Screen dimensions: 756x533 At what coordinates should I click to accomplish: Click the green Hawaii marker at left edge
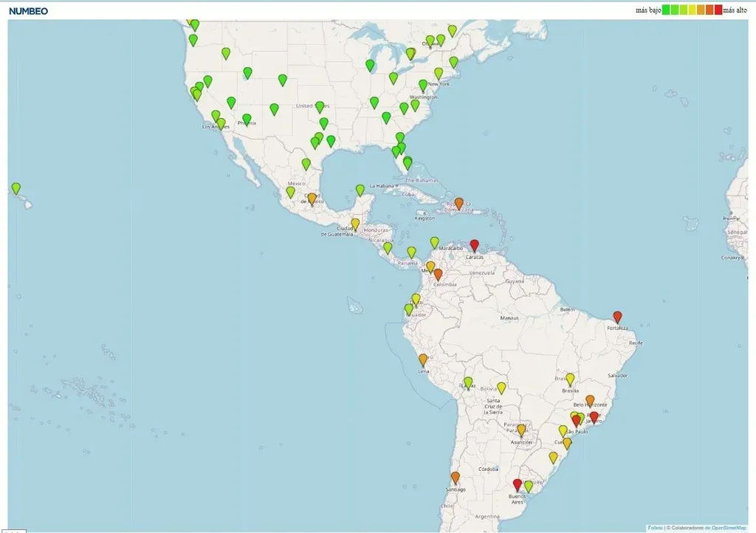tap(16, 188)
